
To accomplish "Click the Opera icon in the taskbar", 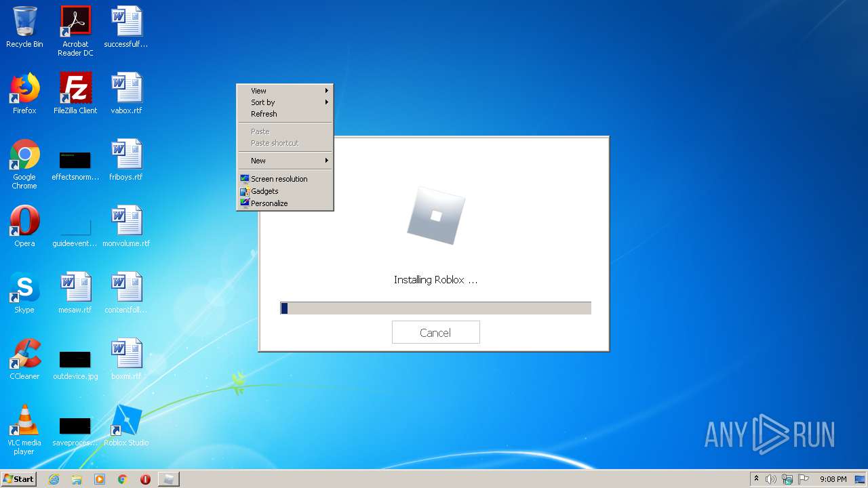I will (x=145, y=479).
